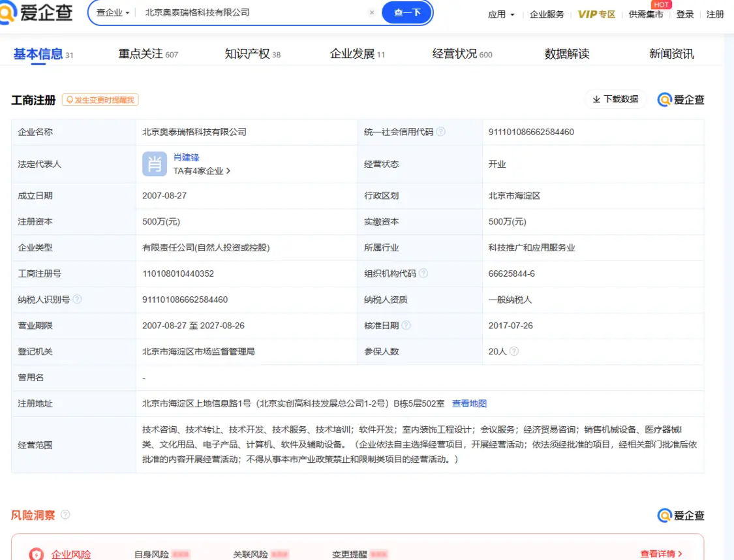Viewport: 734px width, 560px height.
Task: Open the 肖建锋 legal representative link
Action: (187, 157)
